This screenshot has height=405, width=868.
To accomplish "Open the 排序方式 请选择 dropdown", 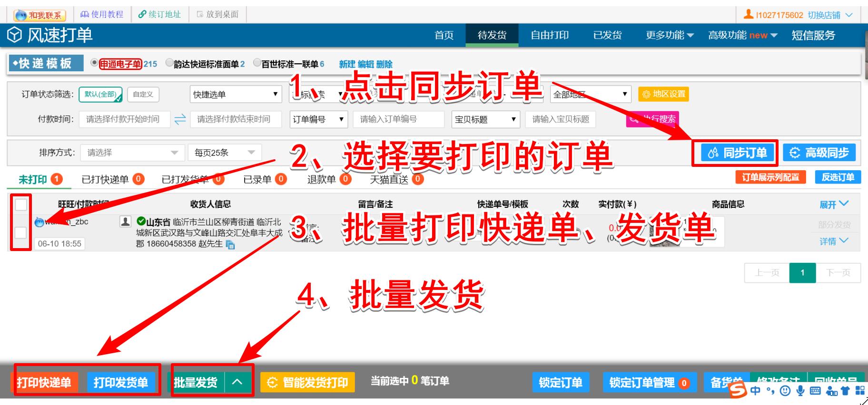I will pos(132,153).
